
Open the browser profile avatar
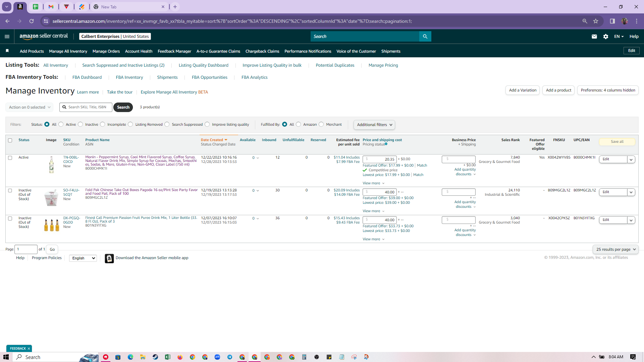click(625, 21)
